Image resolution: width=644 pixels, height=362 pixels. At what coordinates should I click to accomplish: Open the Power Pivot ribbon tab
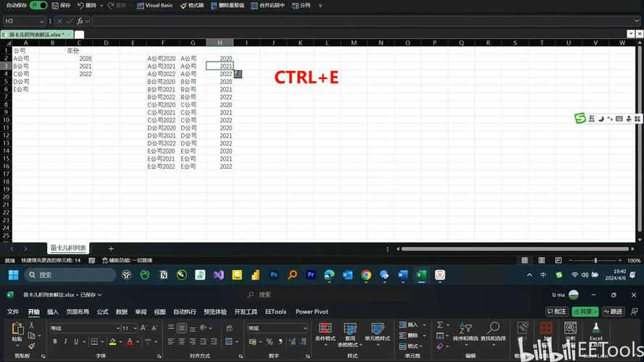click(311, 312)
